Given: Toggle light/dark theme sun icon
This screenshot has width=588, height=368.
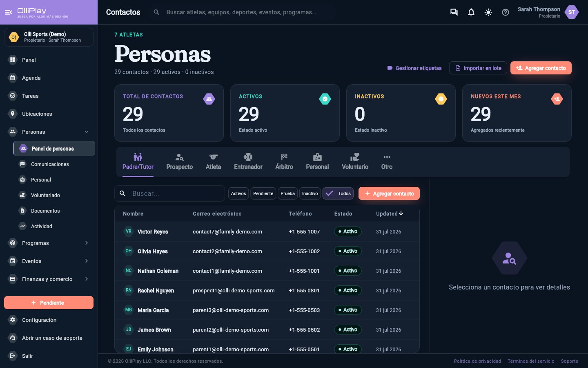Looking at the screenshot, I should coord(488,12).
